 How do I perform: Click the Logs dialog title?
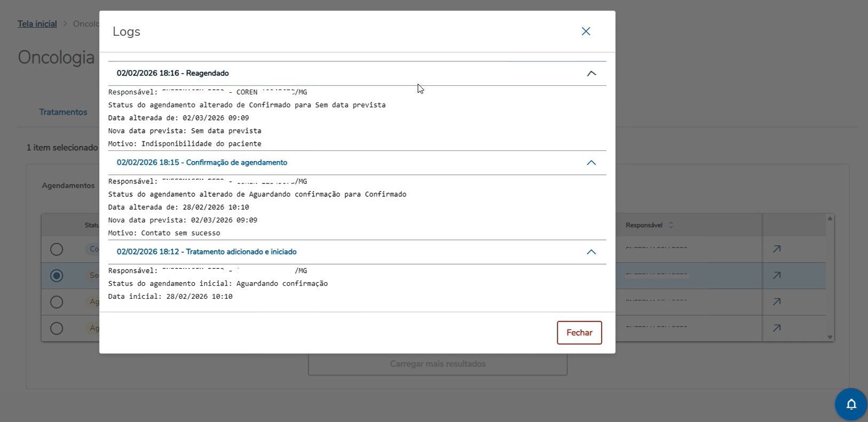coord(127,31)
